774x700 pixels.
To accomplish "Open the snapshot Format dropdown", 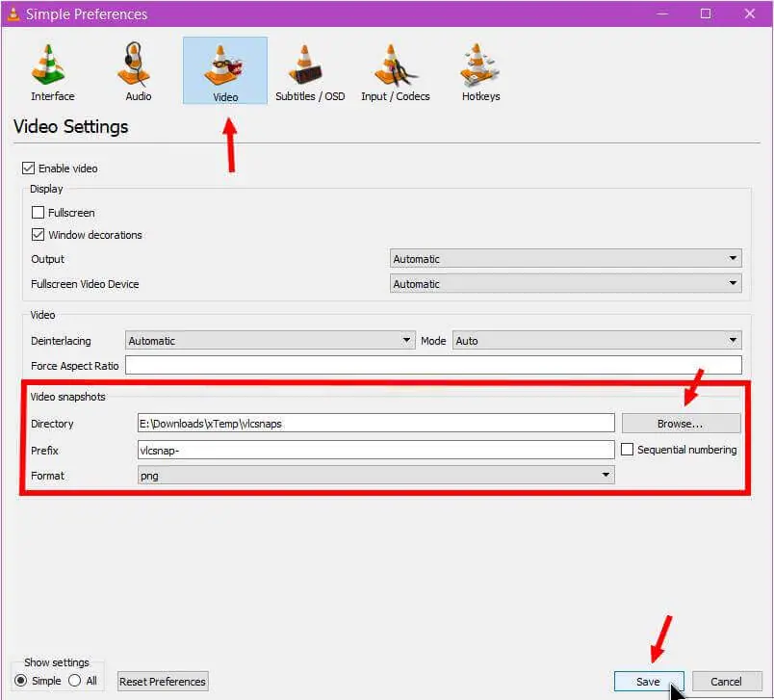I will [376, 475].
